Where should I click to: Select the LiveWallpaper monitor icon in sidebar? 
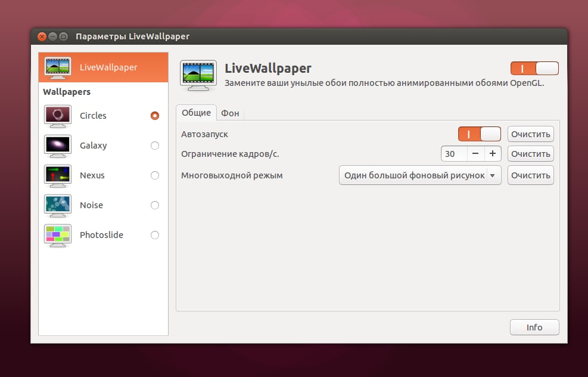[58, 68]
